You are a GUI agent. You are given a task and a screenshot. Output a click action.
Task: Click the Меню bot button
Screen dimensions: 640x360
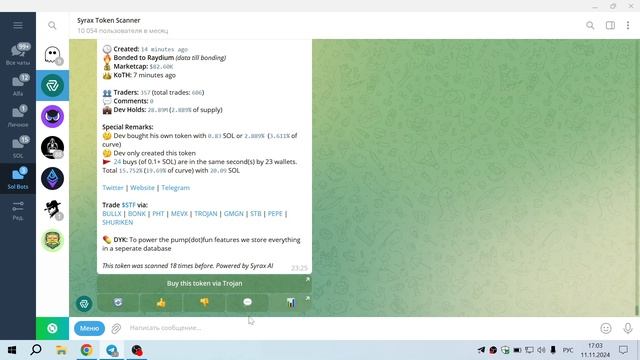[89, 328]
